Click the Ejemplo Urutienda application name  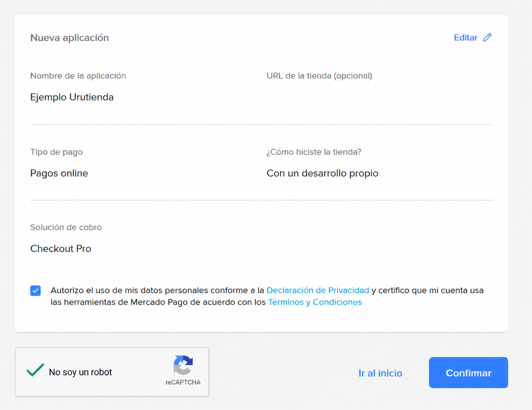click(x=72, y=97)
